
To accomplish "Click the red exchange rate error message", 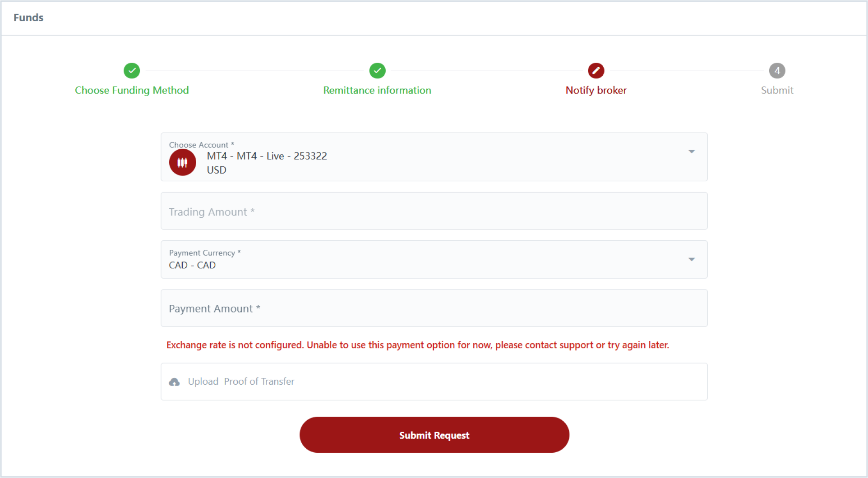I will click(418, 345).
